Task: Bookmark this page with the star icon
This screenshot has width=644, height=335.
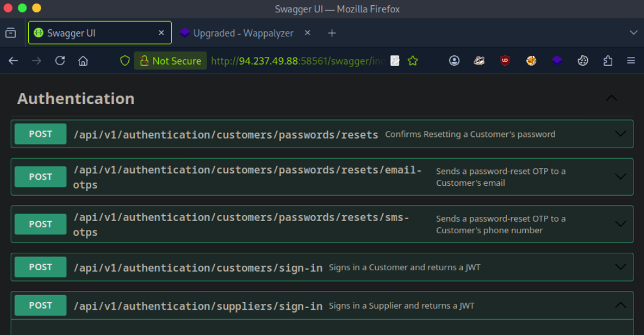Action: 413,61
